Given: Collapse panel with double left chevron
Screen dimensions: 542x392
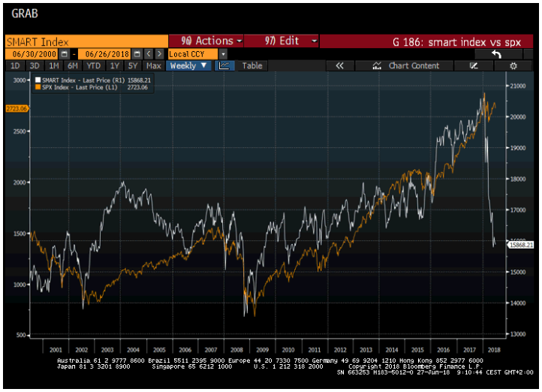Looking at the screenshot, I should click(x=339, y=65).
